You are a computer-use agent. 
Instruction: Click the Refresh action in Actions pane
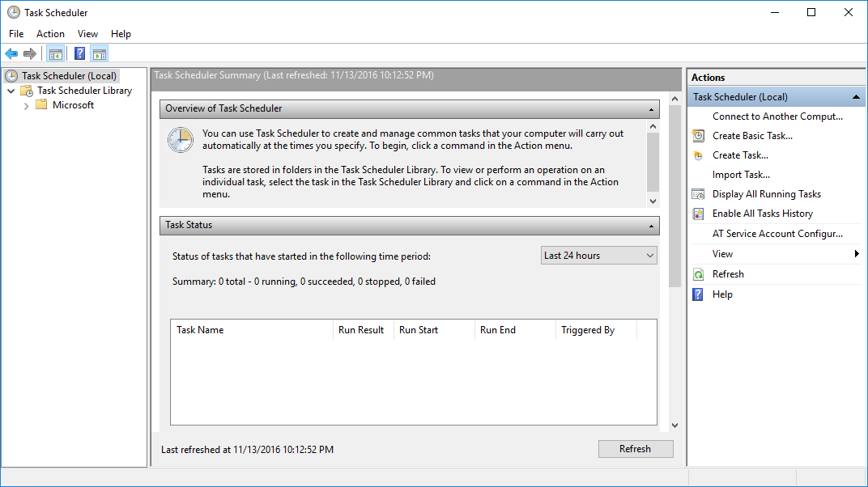[728, 274]
